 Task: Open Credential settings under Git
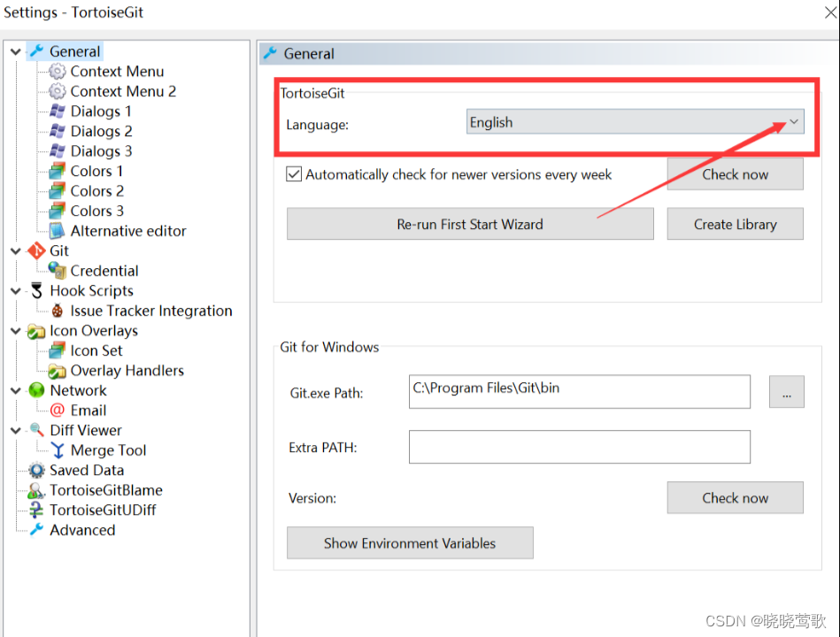click(104, 271)
